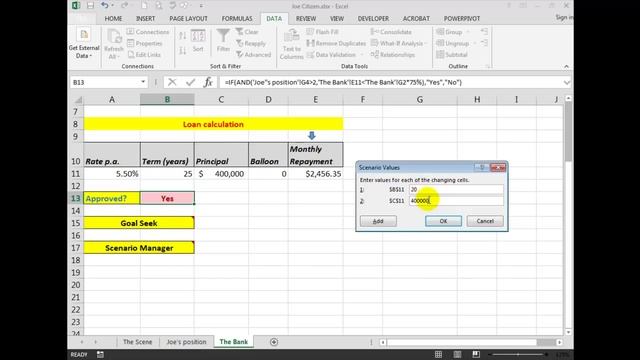Select the Approved? Yes cell B13
This screenshot has height=360, width=640.
click(x=167, y=198)
